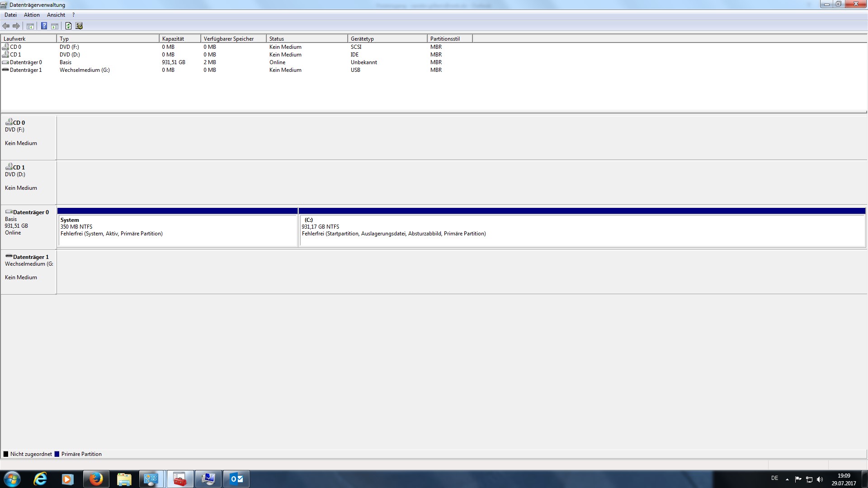
Task: Open the settings toolbar icon with gear
Action: (x=79, y=26)
